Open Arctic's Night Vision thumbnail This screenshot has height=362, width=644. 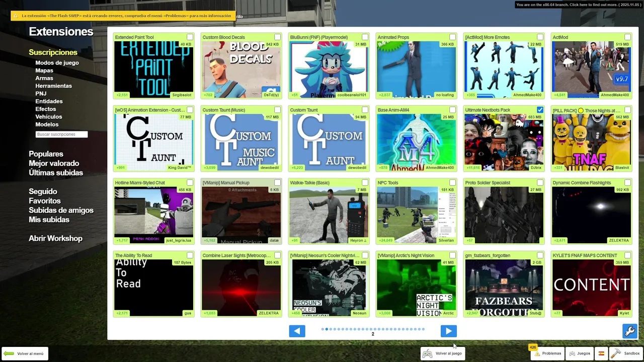[416, 288]
